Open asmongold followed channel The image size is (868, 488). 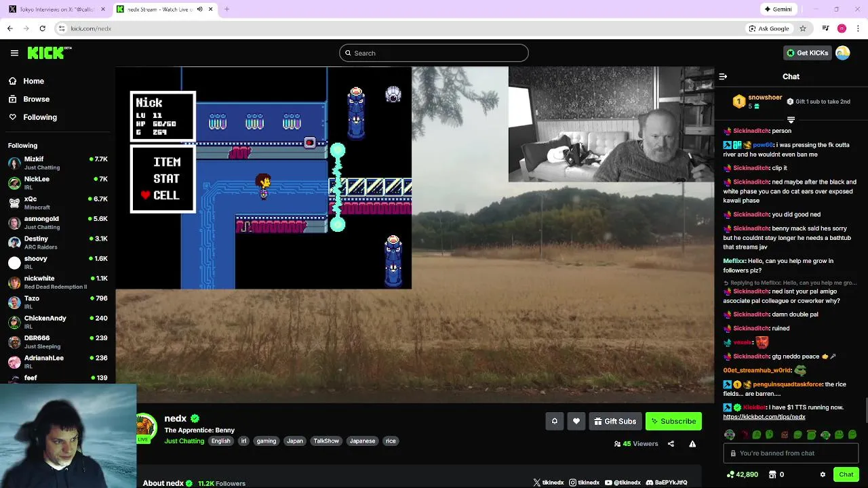click(57, 223)
